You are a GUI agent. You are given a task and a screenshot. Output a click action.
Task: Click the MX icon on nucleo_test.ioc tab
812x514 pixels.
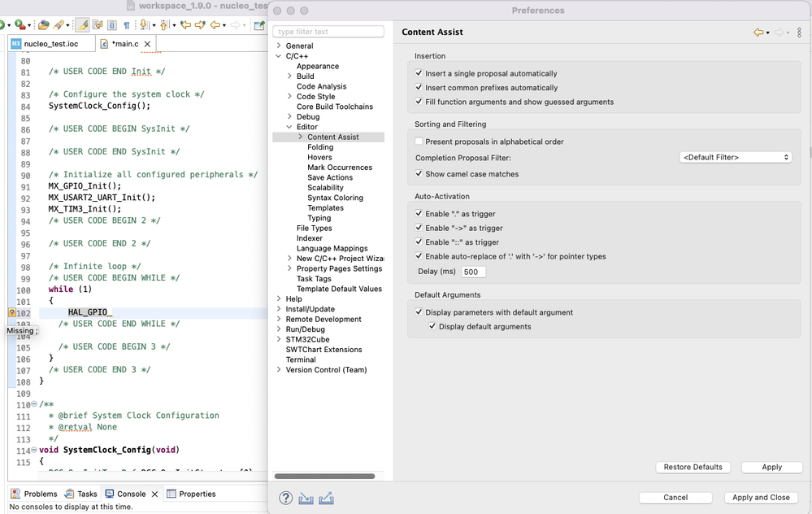click(x=16, y=44)
